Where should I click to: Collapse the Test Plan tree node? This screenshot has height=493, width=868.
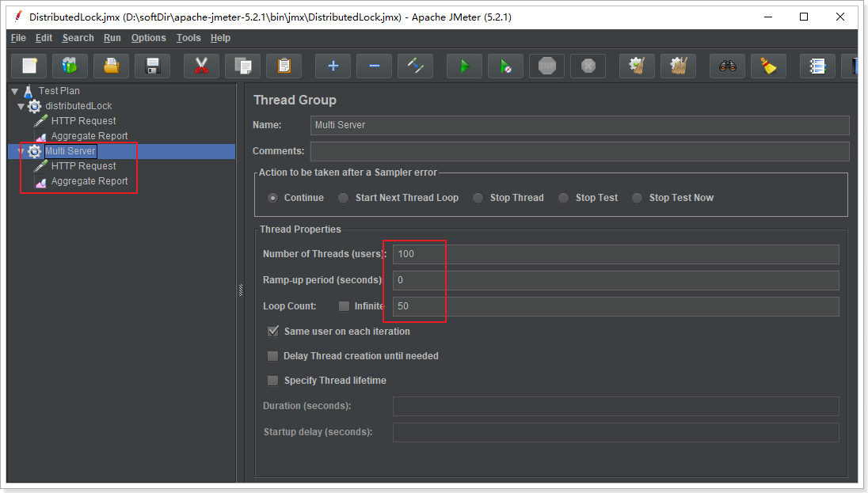[x=15, y=91]
